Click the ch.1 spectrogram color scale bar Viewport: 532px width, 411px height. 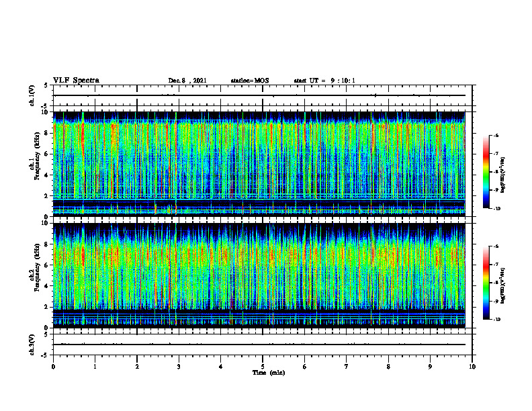(x=486, y=172)
